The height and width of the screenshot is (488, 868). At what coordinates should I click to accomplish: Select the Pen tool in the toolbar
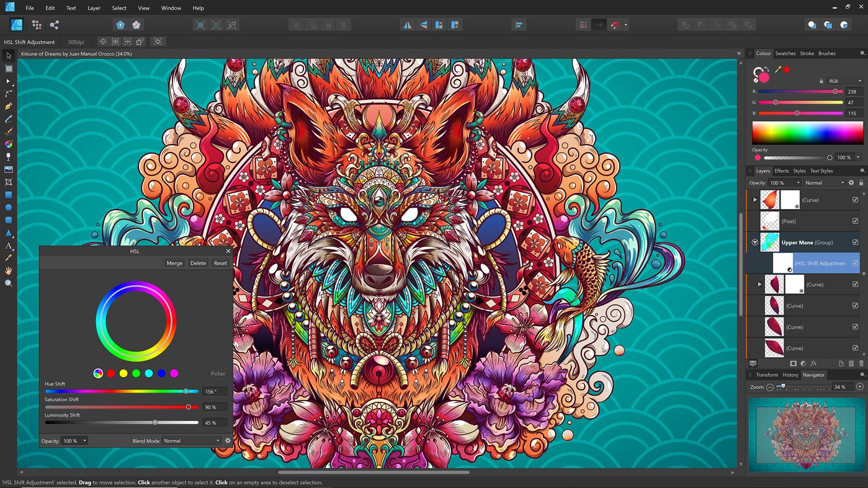pyautogui.click(x=8, y=107)
